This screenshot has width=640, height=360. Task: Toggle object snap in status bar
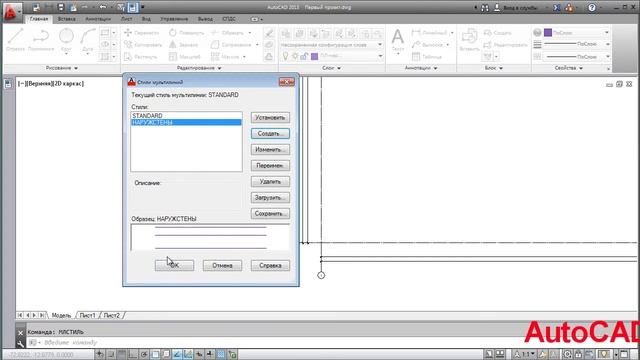155,354
